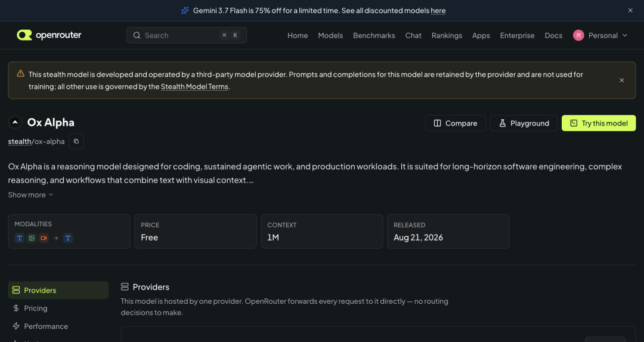Click the Providers section heading
The height and width of the screenshot is (342, 644).
151,287
